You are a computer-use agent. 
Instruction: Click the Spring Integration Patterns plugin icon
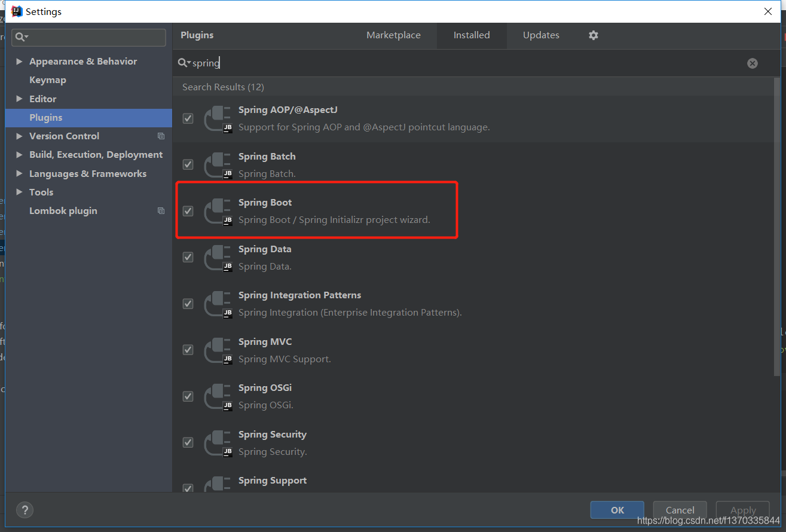[x=218, y=304]
